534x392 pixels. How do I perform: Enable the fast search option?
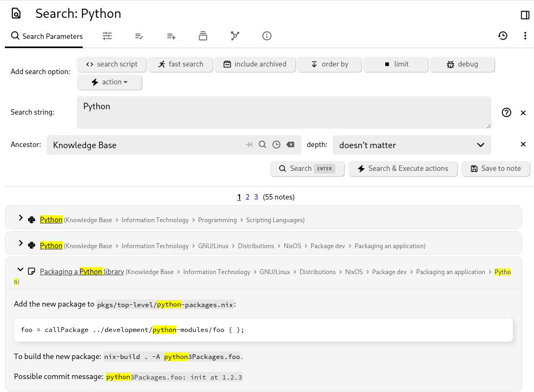[181, 64]
